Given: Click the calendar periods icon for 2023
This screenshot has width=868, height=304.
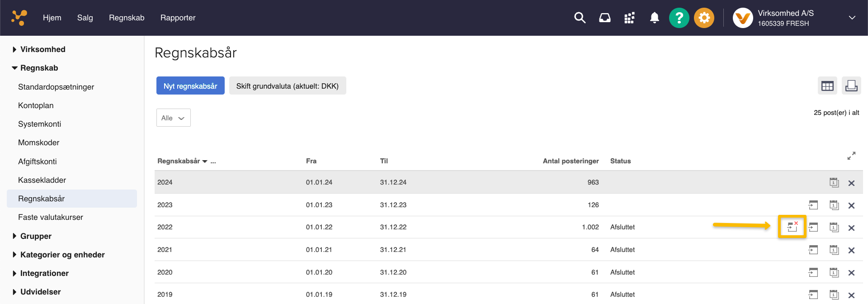Looking at the screenshot, I should pyautogui.click(x=834, y=205).
